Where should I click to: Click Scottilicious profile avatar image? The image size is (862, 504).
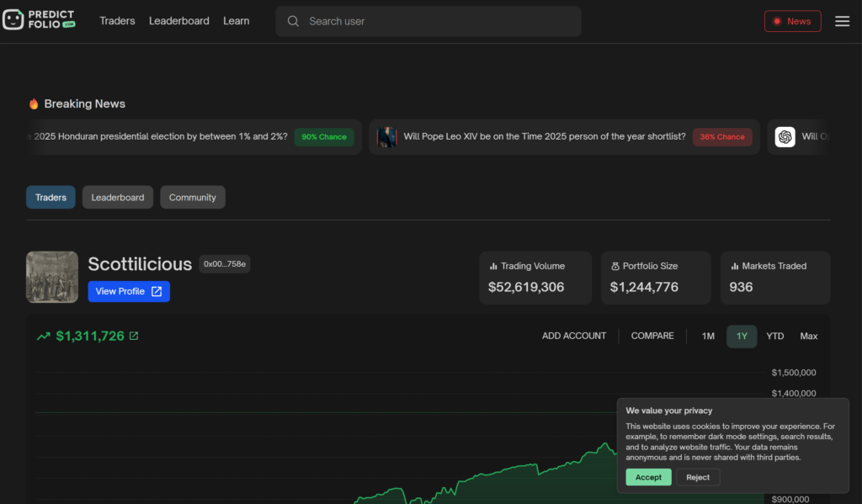pos(52,277)
